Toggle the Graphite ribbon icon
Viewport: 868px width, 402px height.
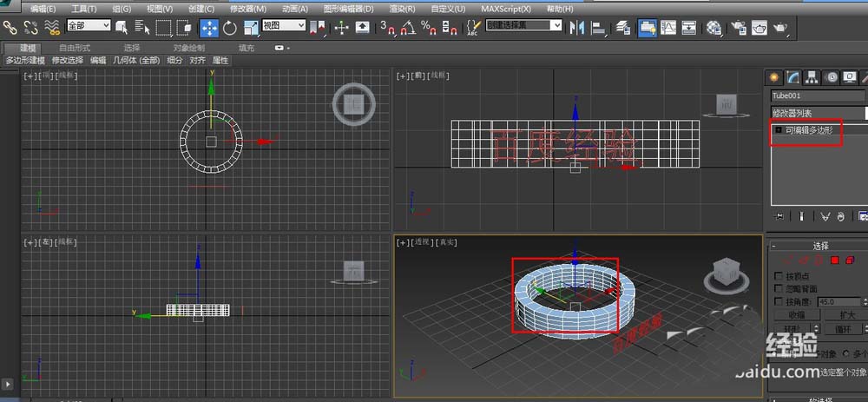648,27
